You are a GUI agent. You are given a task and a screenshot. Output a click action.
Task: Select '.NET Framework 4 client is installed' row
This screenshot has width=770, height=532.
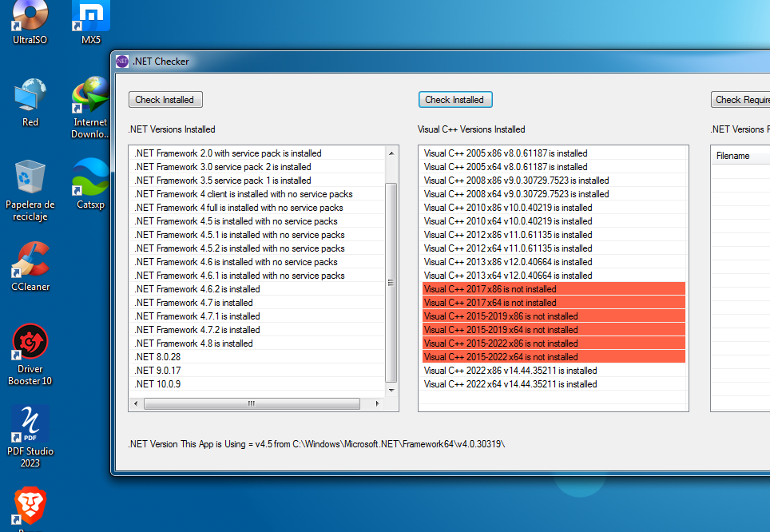pos(257,194)
